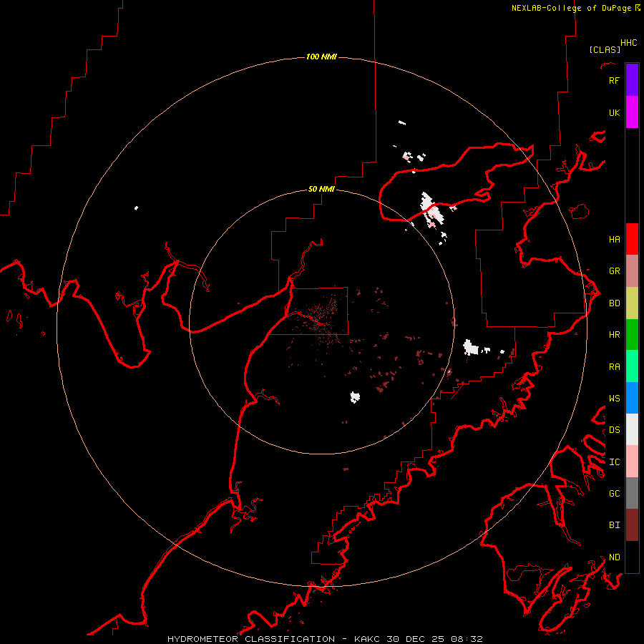The height and width of the screenshot is (644, 644).
Task: Click the GR dusty pink legend swatch
Action: (x=632, y=271)
